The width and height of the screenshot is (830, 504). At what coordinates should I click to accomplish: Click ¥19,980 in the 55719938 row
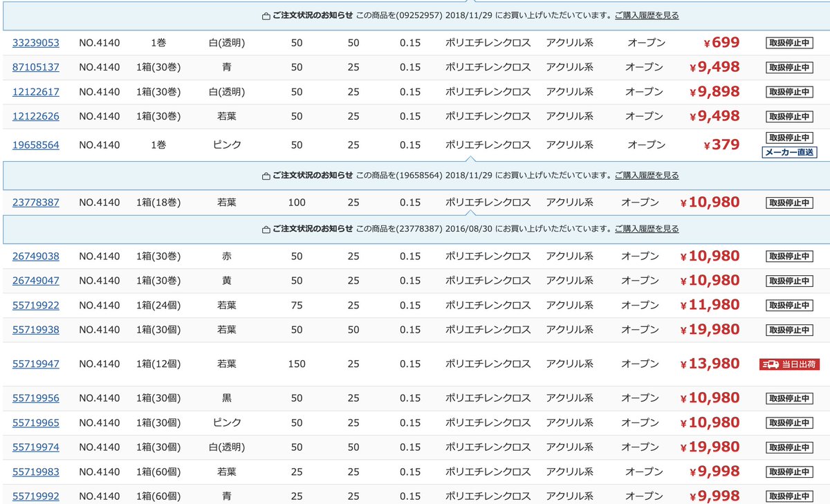tap(710, 330)
